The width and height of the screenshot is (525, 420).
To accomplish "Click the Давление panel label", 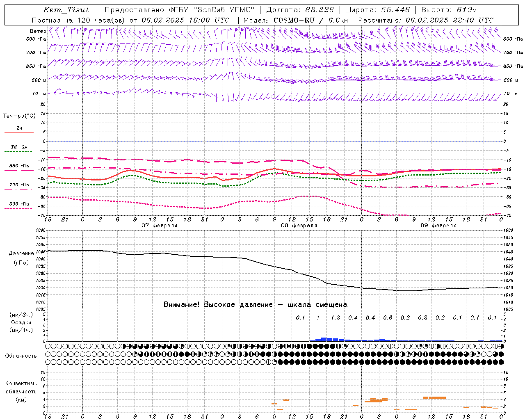I will (x=21, y=253).
